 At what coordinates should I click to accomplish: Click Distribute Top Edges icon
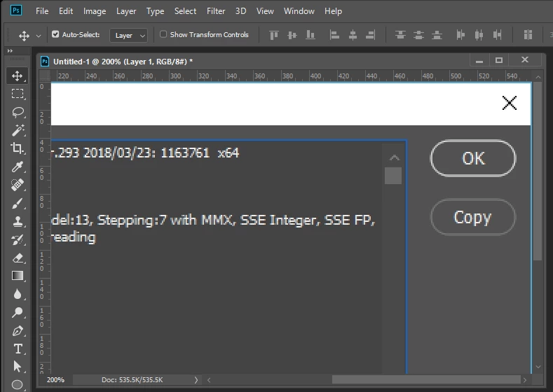click(x=400, y=35)
